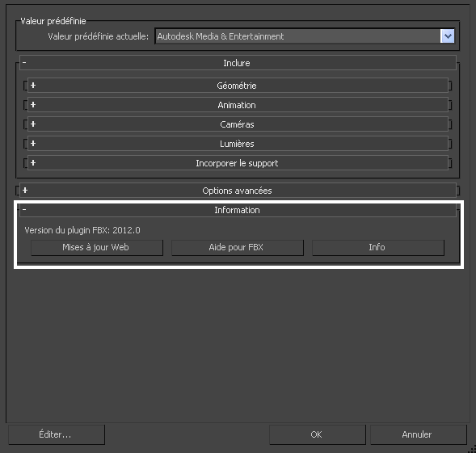Image resolution: width=476 pixels, height=453 pixels.
Task: Expand Incorporer le support plus icon
Action: 33,163
